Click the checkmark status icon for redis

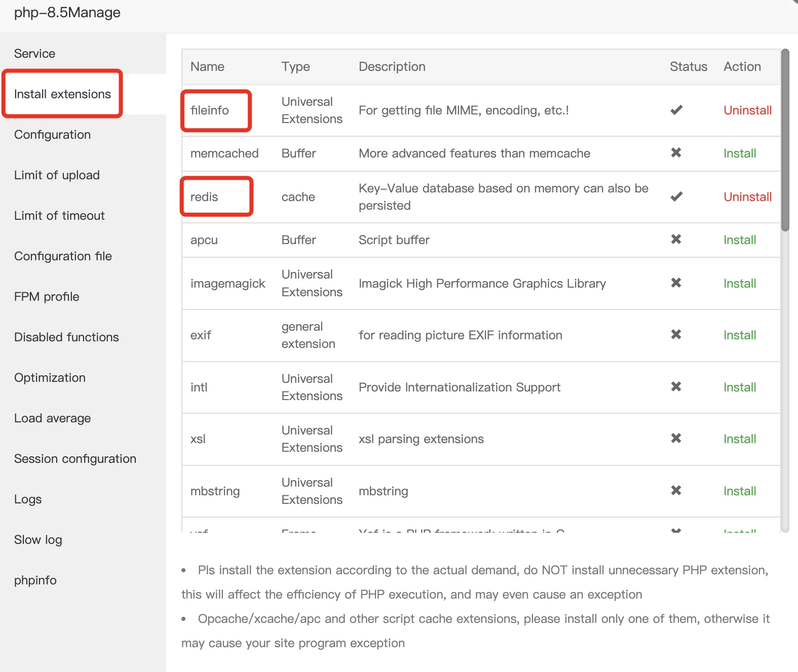point(676,196)
